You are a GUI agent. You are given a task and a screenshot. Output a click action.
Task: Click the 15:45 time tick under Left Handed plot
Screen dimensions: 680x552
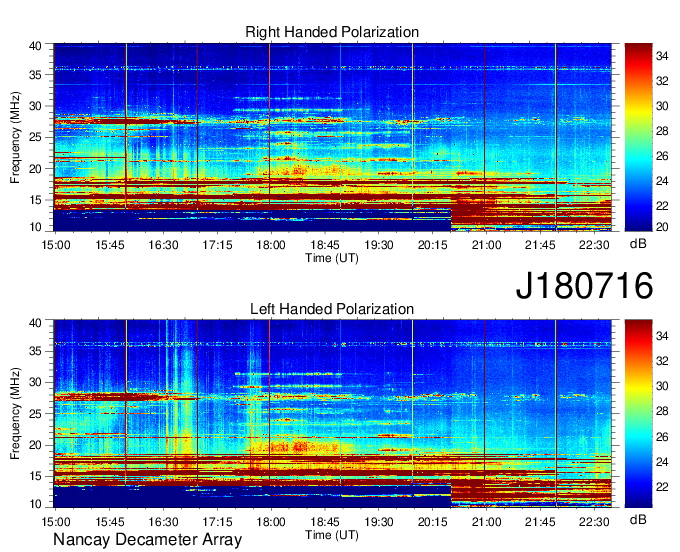coord(110,521)
